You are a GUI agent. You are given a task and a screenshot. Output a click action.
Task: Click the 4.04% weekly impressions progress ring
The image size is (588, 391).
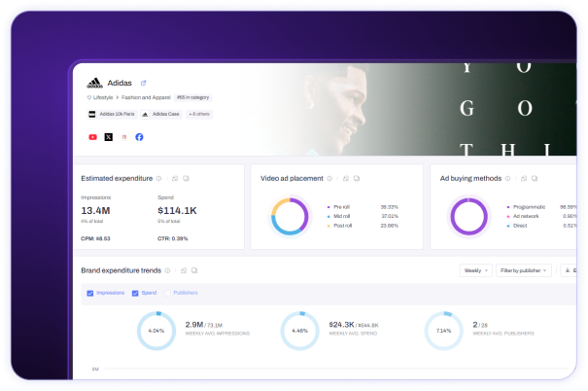(x=156, y=331)
